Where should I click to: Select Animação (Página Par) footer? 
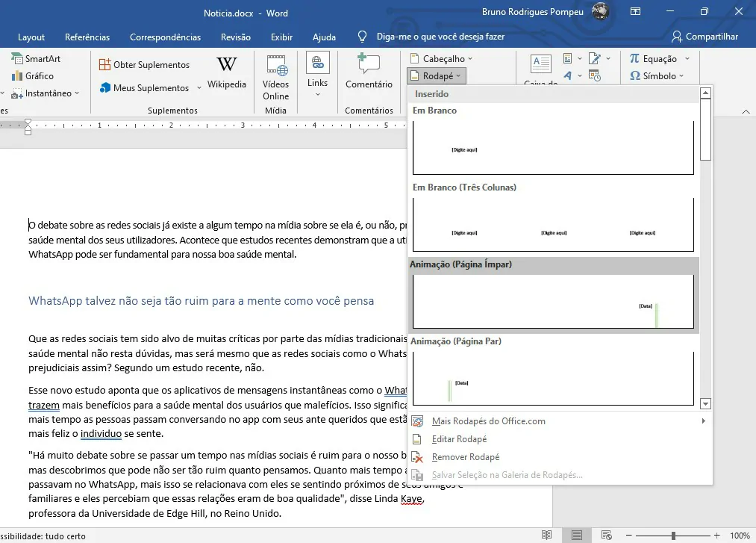pyautogui.click(x=553, y=379)
